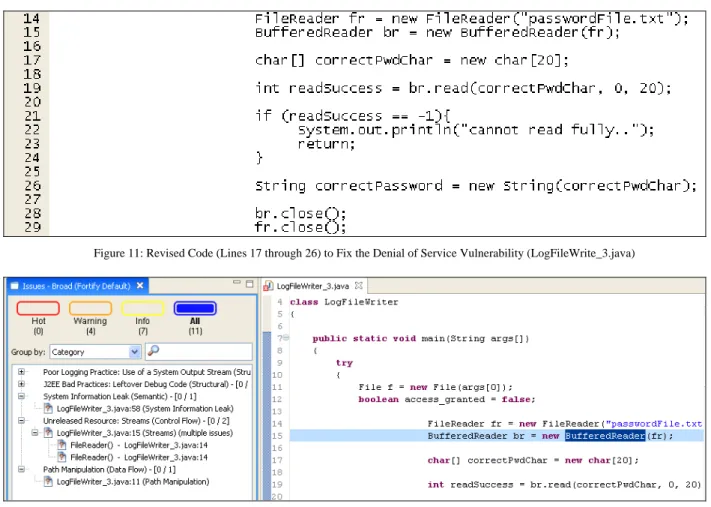The height and width of the screenshot is (507, 711).
Task: Close the Issues - Broad (Fortify Default) tab
Action: pyautogui.click(x=140, y=286)
